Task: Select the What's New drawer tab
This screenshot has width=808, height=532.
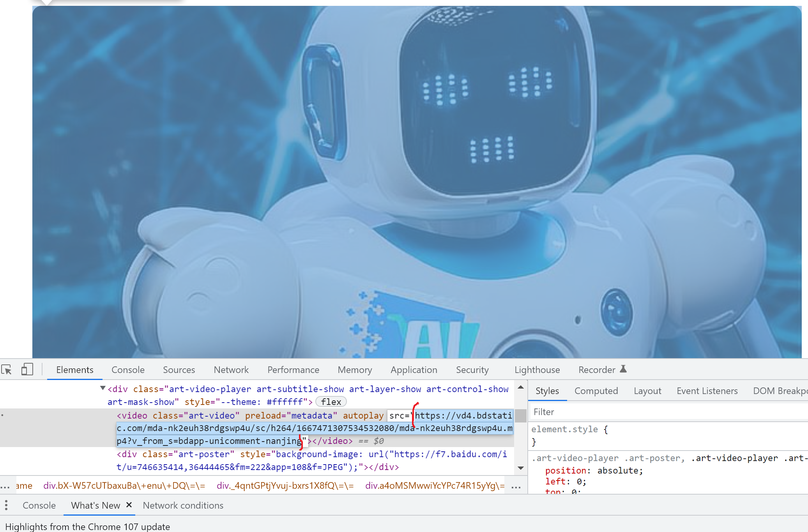Action: 95,505
